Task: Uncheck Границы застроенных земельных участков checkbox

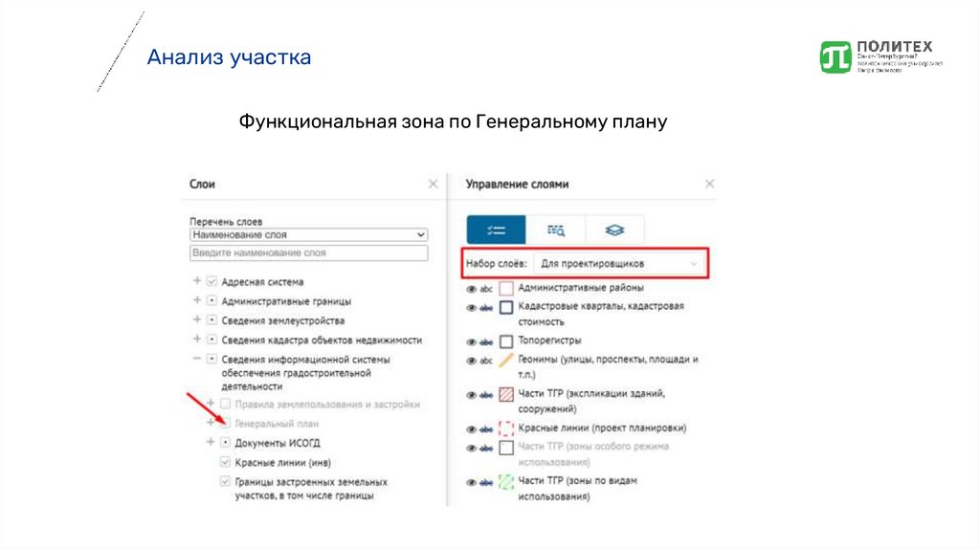Action: (225, 481)
